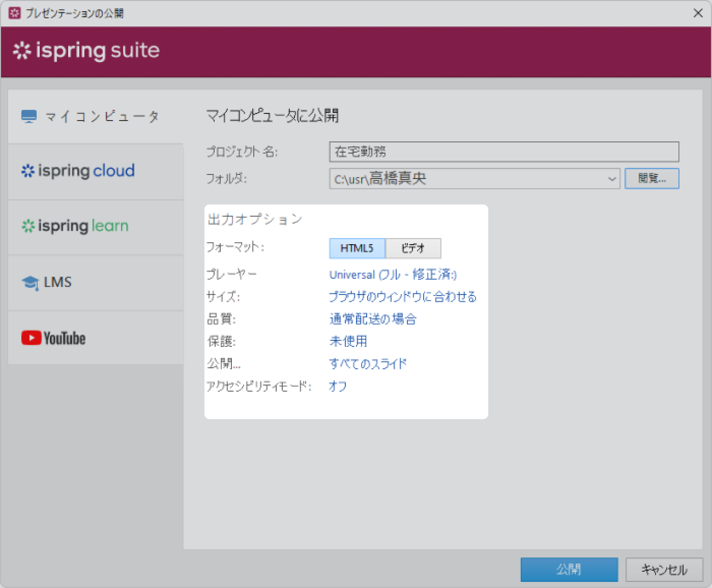This screenshot has height=588, width=712.
Task: Switch format to ビデオ
Action: (x=413, y=248)
